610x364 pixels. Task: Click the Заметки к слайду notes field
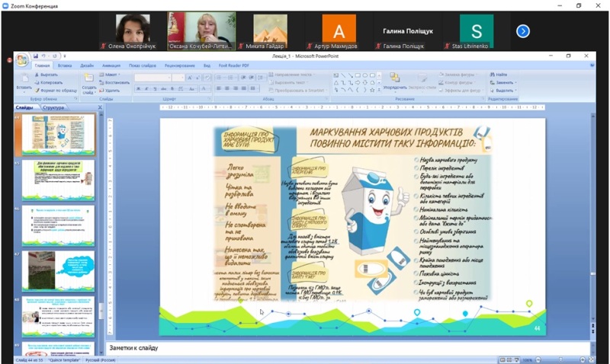pyautogui.click(x=343, y=348)
